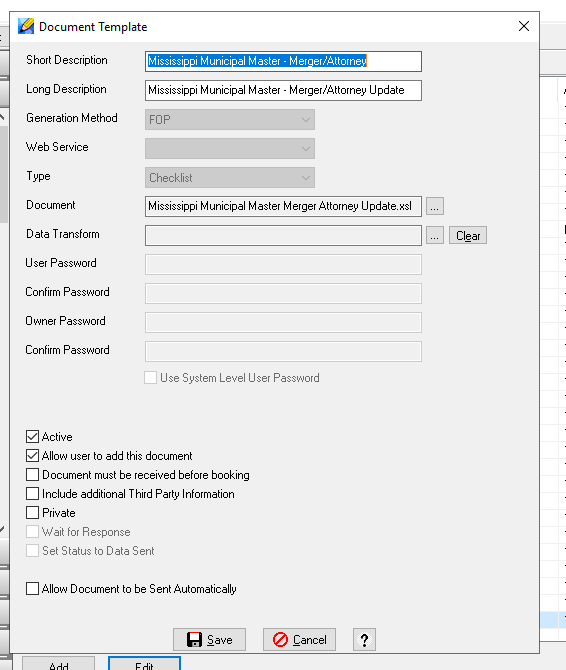Click the Short Description text field
566x670 pixels.
pyautogui.click(x=283, y=62)
